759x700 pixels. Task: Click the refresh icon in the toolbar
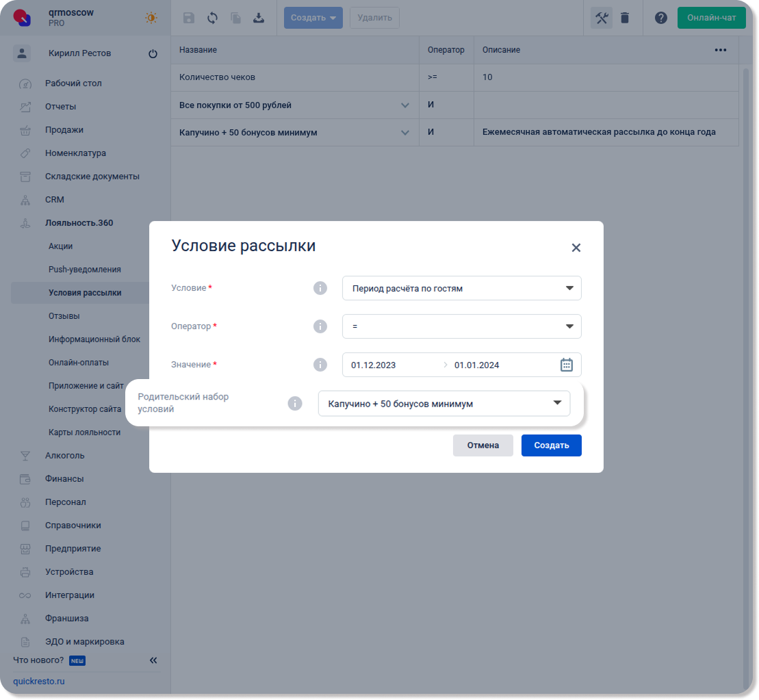click(x=212, y=18)
